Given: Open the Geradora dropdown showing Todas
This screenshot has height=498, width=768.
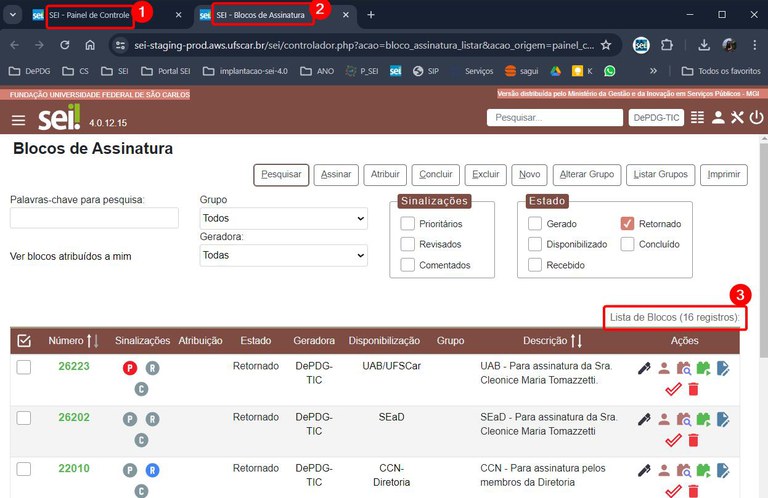Looking at the screenshot, I should click(x=284, y=256).
